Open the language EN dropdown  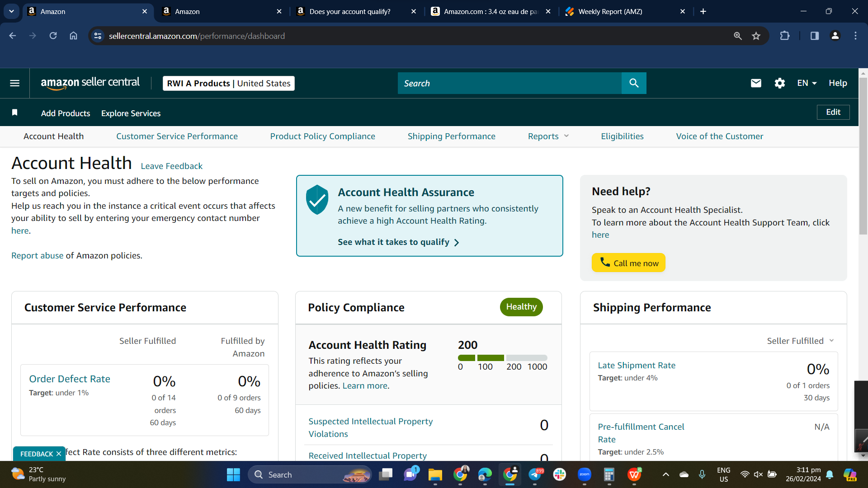click(807, 83)
